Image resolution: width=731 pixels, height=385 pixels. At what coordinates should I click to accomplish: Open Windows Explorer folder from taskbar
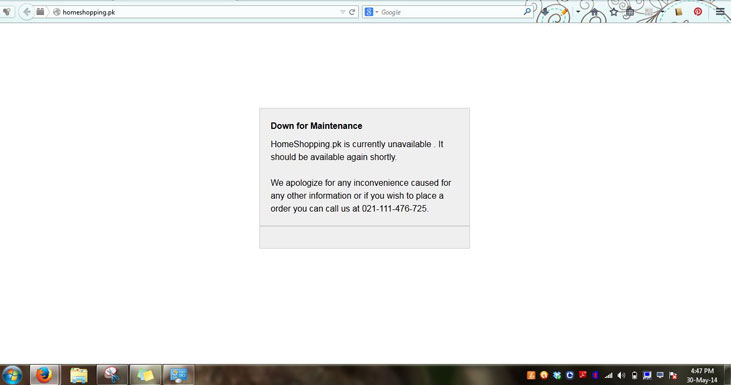point(78,375)
